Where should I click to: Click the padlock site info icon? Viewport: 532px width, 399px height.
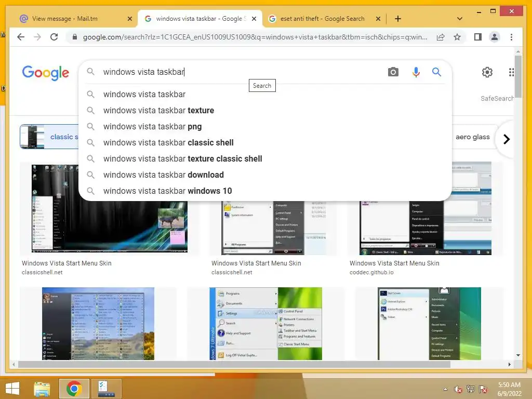pos(75,37)
